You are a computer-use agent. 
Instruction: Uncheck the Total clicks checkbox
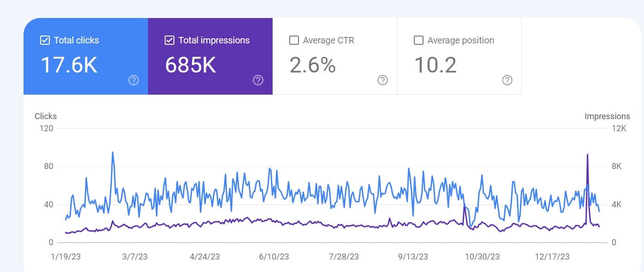45,40
